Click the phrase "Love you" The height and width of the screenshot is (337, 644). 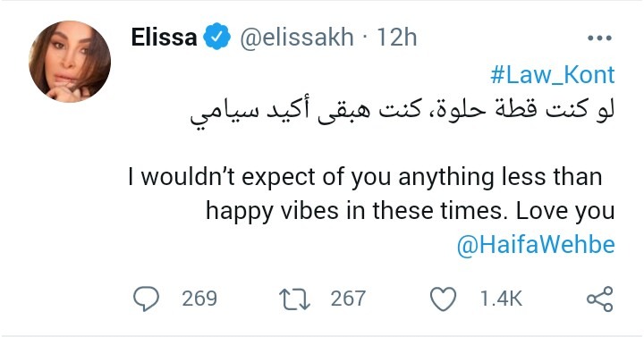[x=565, y=211]
